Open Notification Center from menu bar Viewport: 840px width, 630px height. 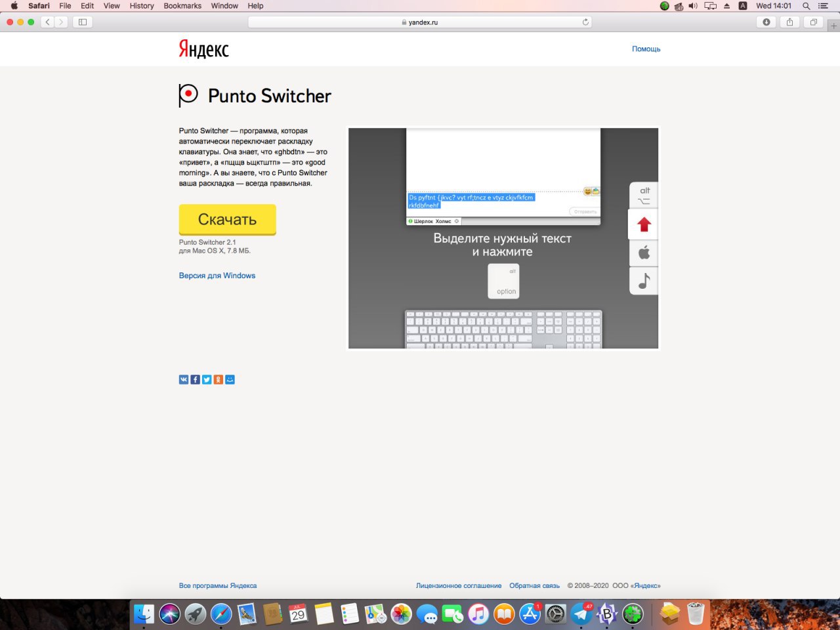click(824, 6)
